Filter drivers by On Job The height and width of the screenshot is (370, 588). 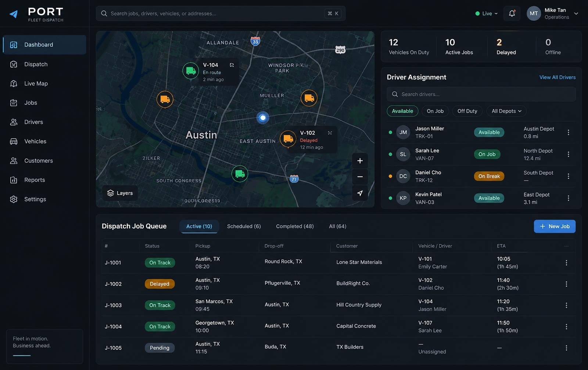(x=435, y=111)
